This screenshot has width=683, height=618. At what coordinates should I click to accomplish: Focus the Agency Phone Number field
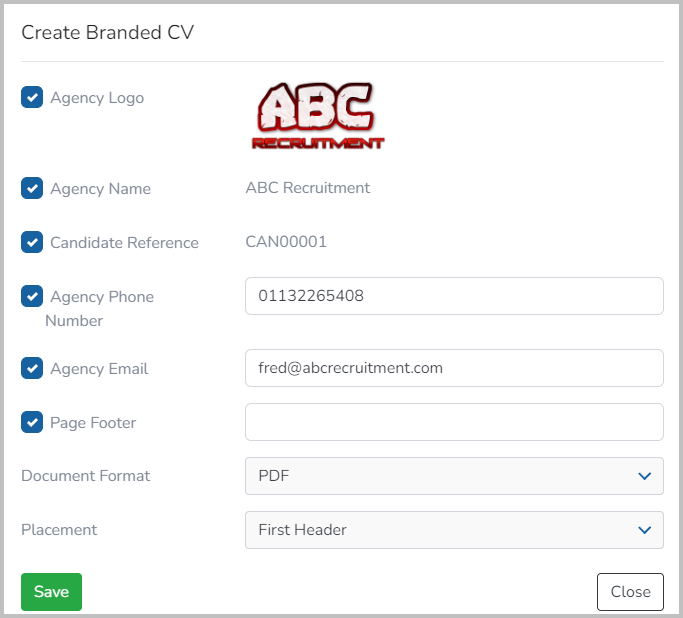pyautogui.click(x=454, y=296)
